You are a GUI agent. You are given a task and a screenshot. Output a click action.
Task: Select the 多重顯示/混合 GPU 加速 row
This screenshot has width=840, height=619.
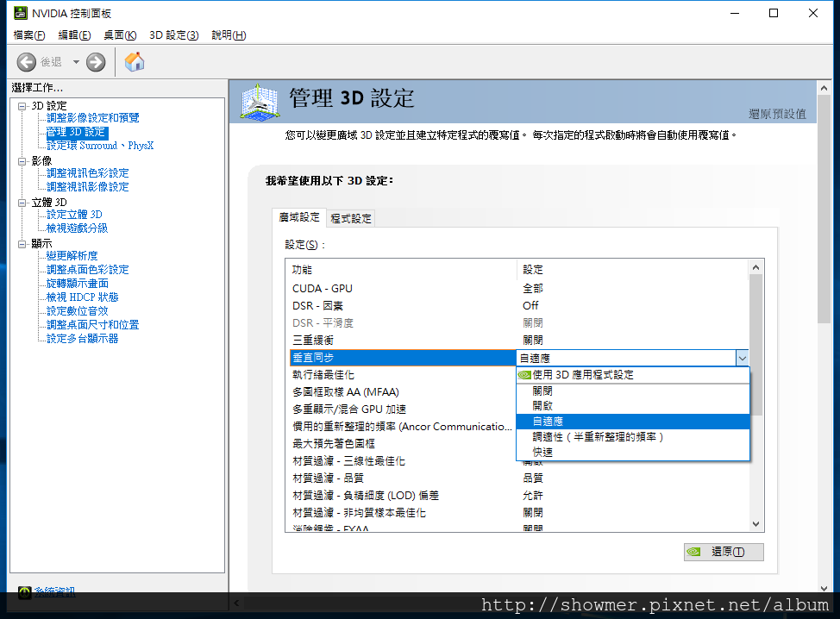[x=403, y=410]
